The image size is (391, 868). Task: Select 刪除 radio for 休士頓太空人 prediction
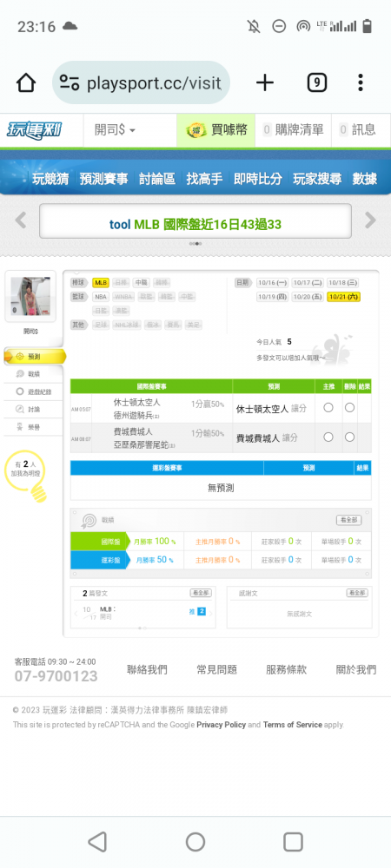(x=349, y=407)
